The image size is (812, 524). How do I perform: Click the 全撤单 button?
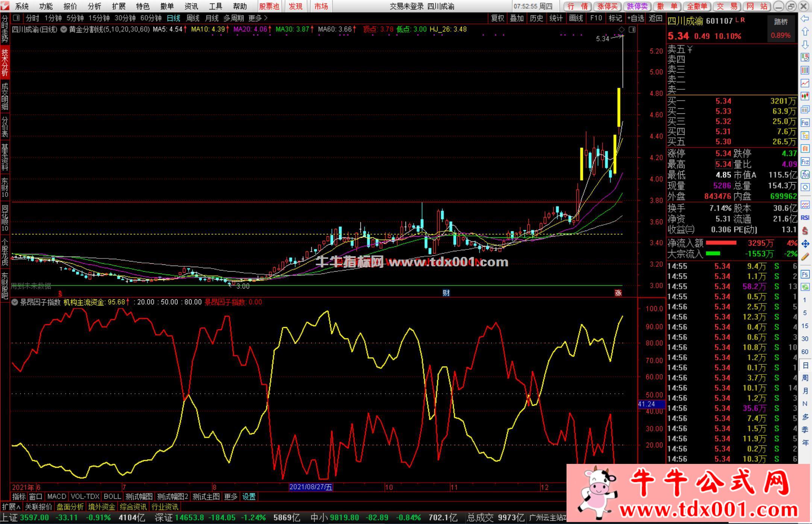[697, 6]
